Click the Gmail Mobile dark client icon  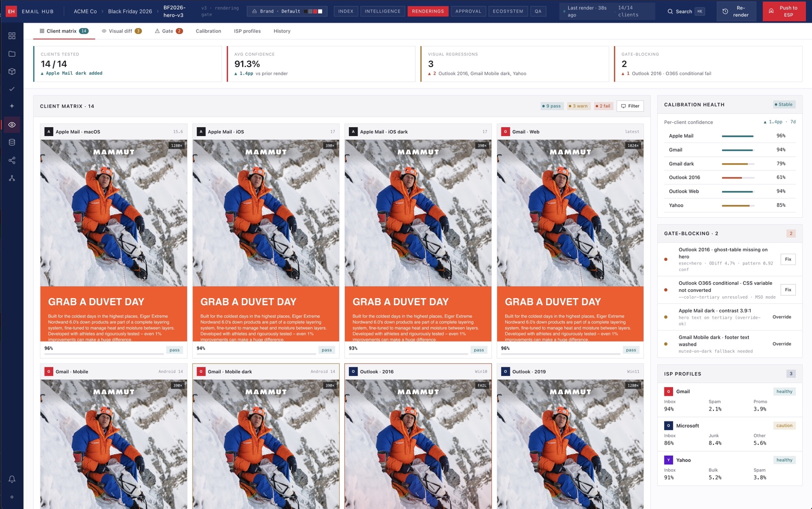(x=201, y=372)
